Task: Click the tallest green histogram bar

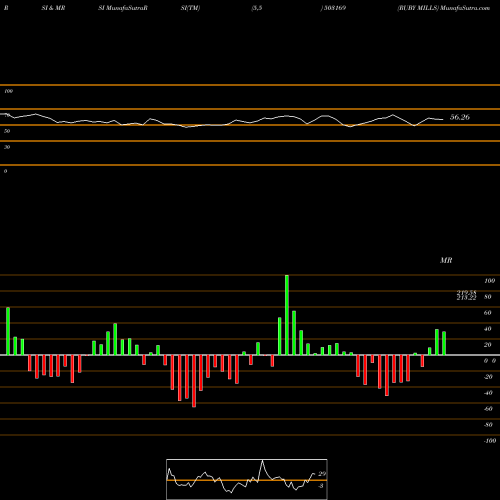Action: [x=287, y=315]
